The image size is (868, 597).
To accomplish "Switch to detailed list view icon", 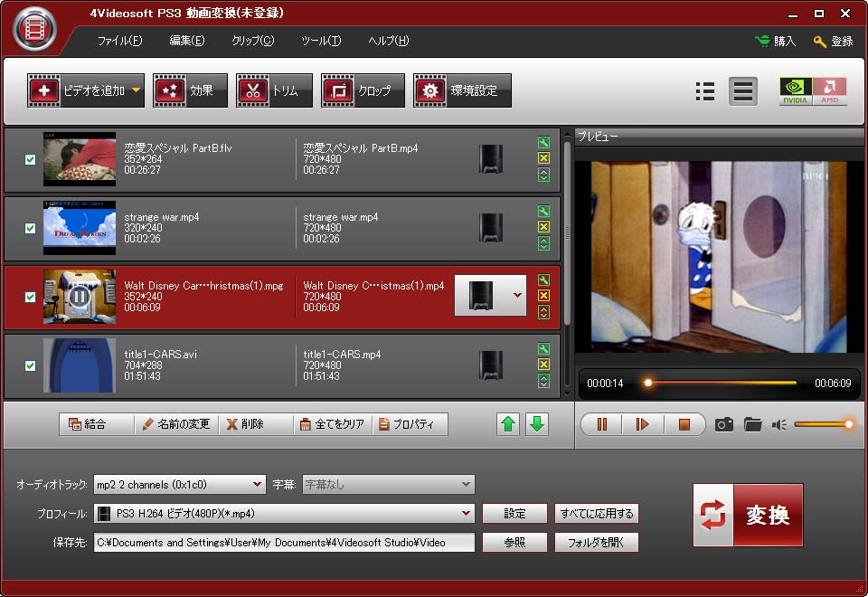I will (x=705, y=91).
